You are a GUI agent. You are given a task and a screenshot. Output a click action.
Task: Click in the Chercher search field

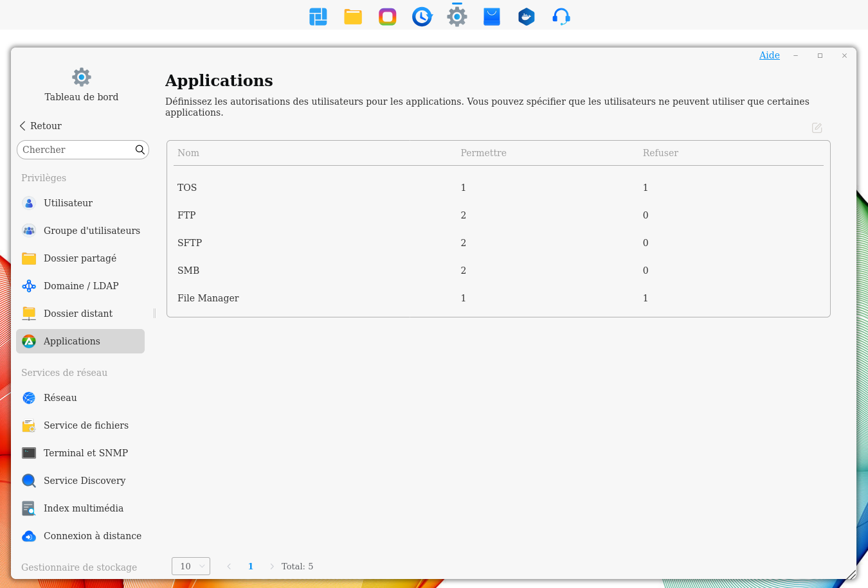[x=76, y=150]
